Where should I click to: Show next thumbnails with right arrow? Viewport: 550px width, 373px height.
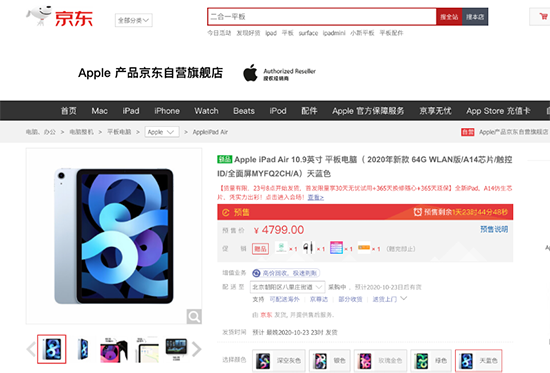(197, 349)
